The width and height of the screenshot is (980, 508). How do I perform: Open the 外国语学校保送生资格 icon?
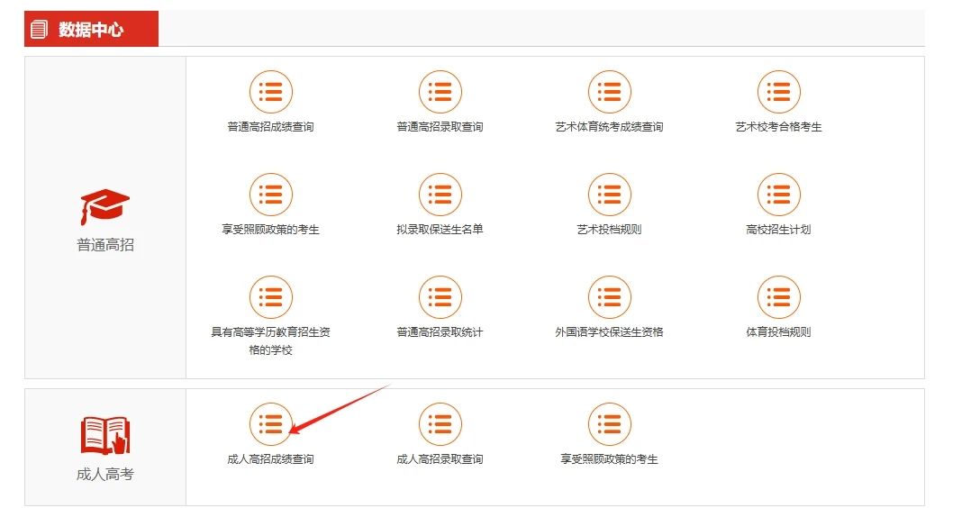[x=610, y=297]
